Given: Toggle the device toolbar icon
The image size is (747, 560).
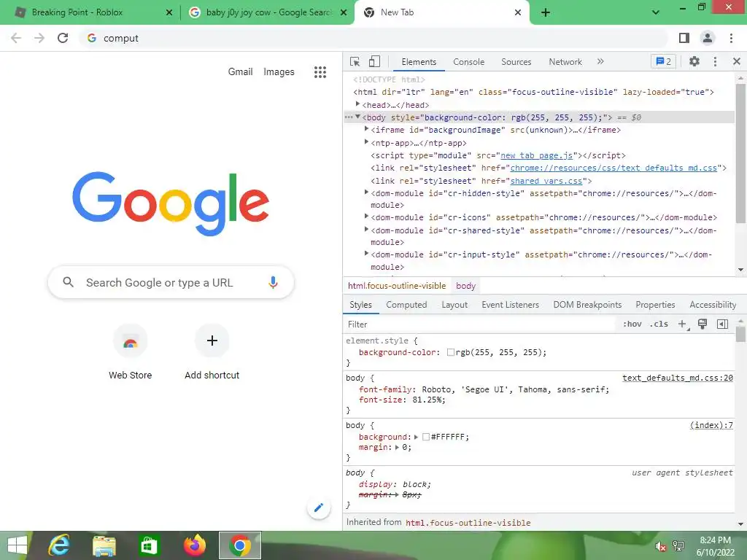Looking at the screenshot, I should (374, 62).
